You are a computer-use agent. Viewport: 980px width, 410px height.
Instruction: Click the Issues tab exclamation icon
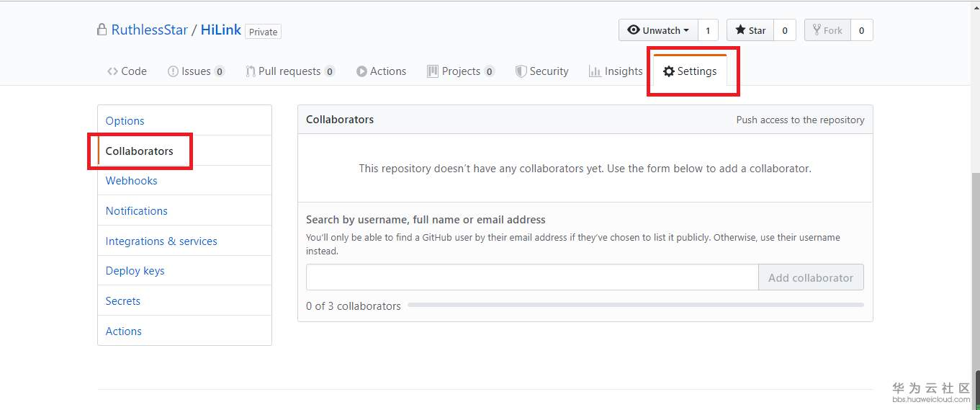point(173,71)
